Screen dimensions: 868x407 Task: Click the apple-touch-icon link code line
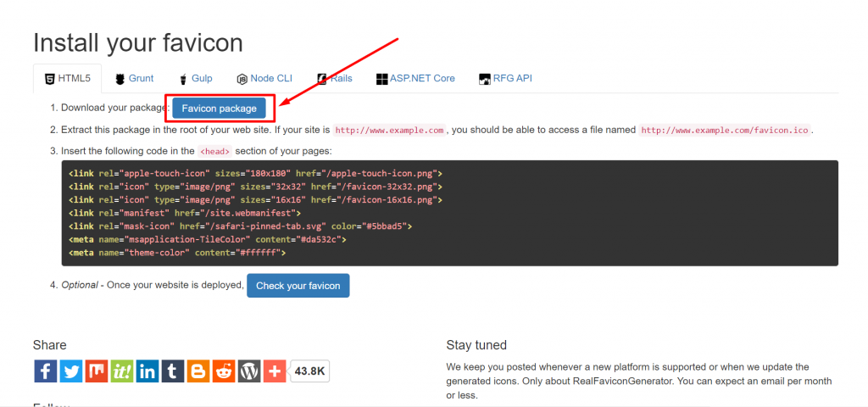pyautogui.click(x=255, y=173)
